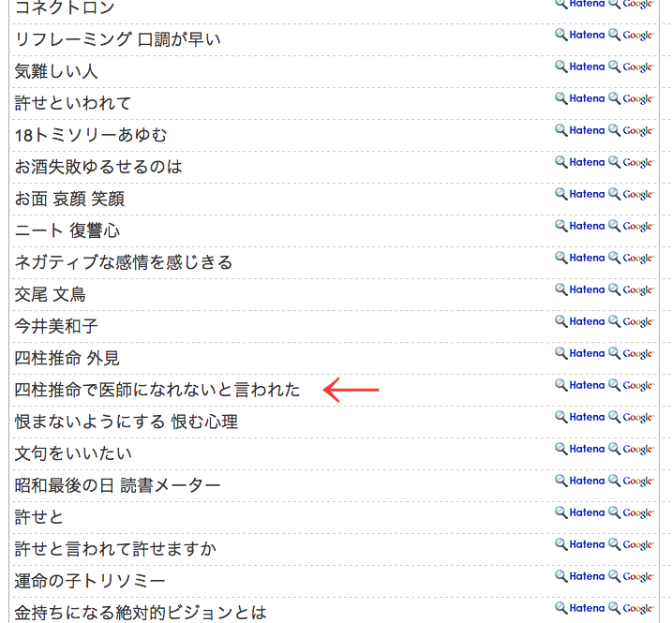Google search for 金持ちになる絶対的ビジョンとは

(631, 608)
